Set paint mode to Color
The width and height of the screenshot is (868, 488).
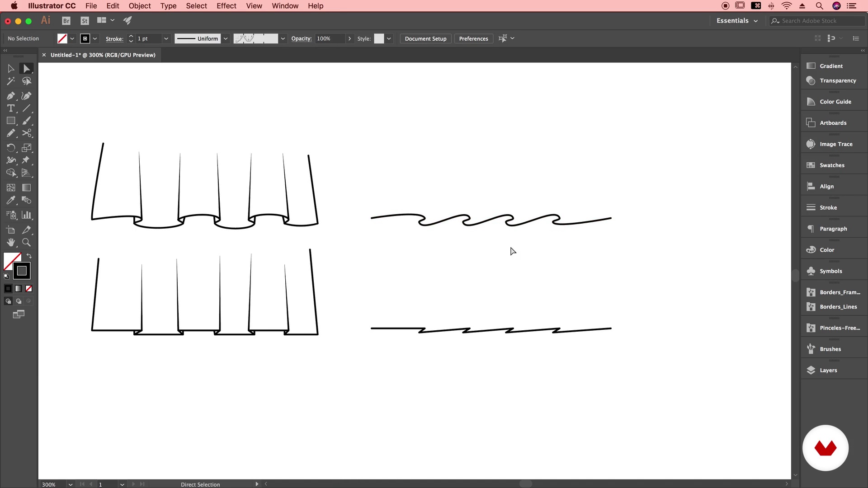click(8, 289)
